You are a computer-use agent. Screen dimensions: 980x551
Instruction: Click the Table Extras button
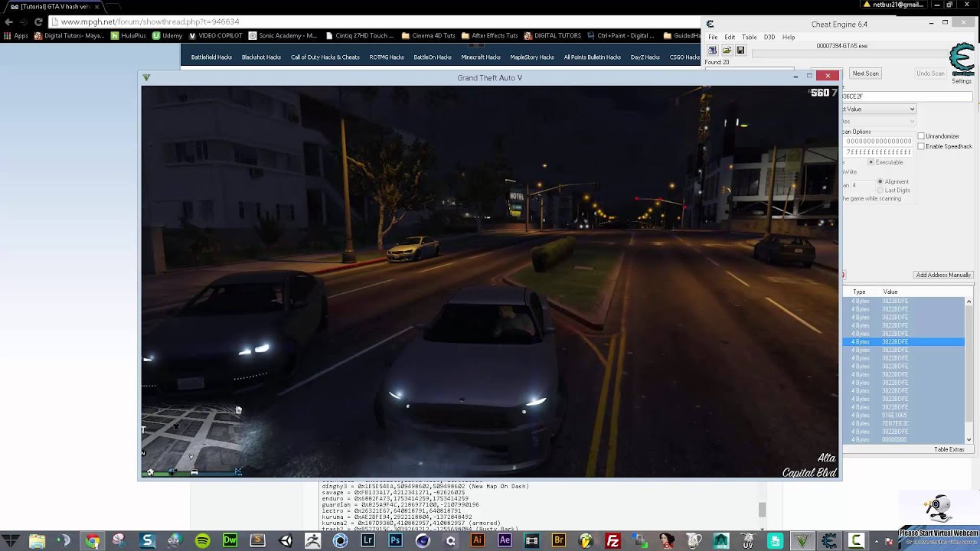[949, 449]
